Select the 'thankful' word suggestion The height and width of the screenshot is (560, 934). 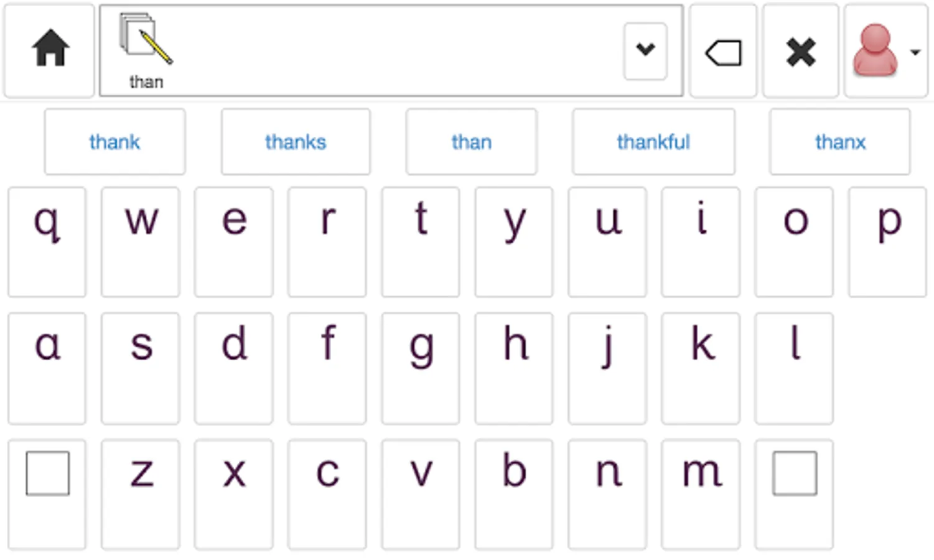click(x=653, y=142)
